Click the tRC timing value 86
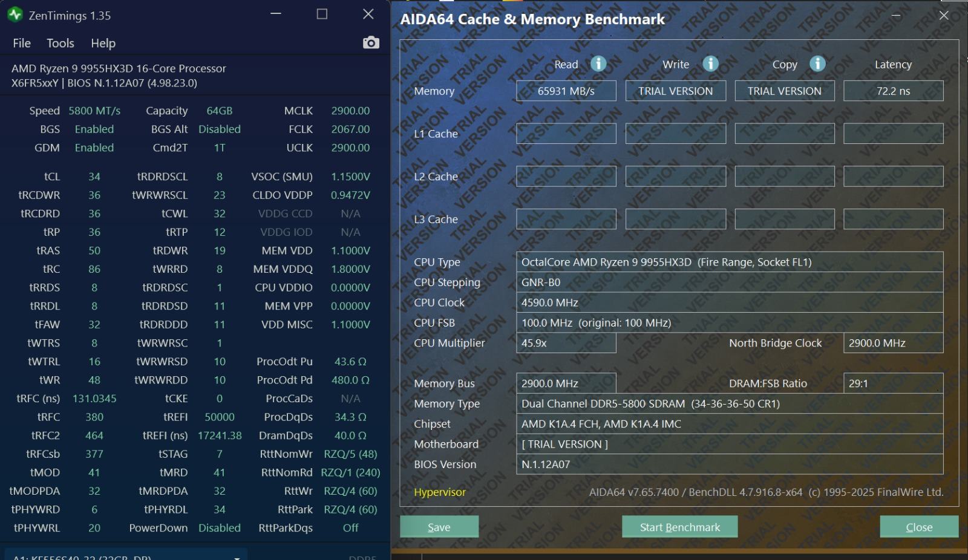968x560 pixels. [x=94, y=269]
